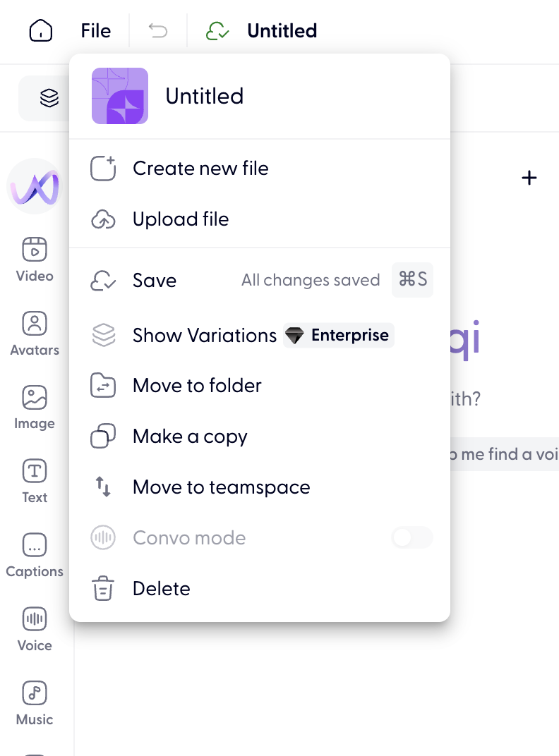This screenshot has width=559, height=756.
Task: Click the purple project thumbnail in menu
Action: click(x=120, y=96)
